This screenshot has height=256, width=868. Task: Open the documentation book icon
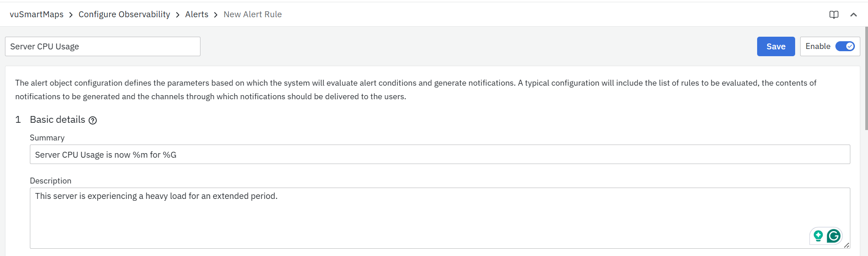pyautogui.click(x=834, y=14)
